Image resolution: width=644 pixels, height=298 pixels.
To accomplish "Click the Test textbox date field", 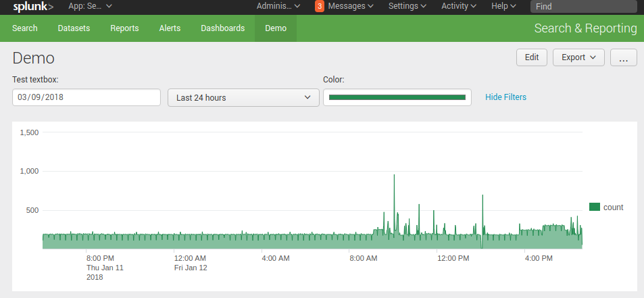I will coord(86,97).
